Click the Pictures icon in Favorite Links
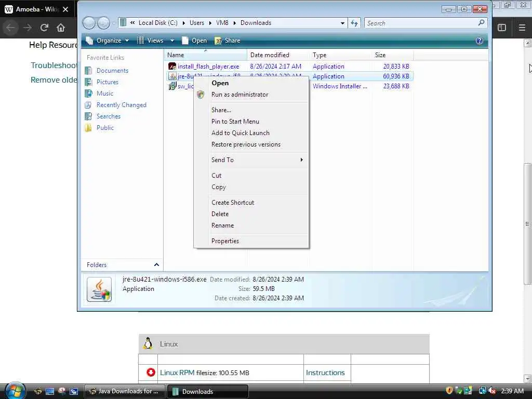Screen dimensions: 532x399 88,82
